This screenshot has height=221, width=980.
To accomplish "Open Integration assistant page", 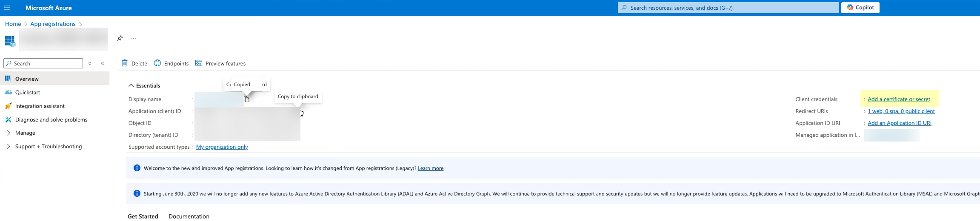I will click(40, 106).
